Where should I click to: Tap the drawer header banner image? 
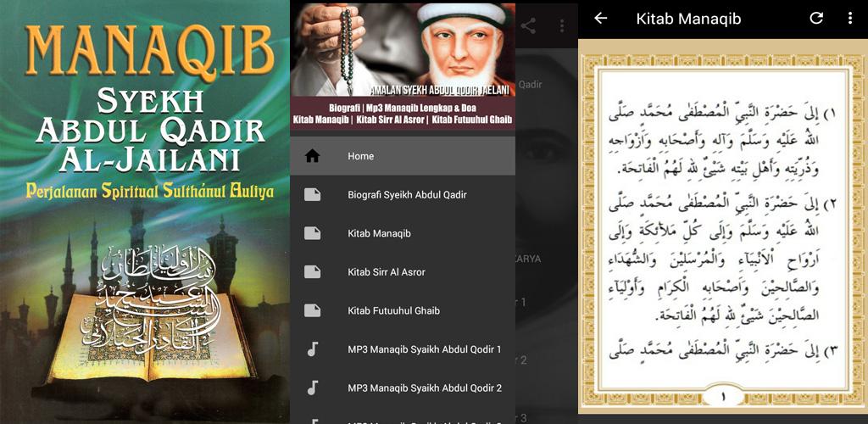point(403,66)
